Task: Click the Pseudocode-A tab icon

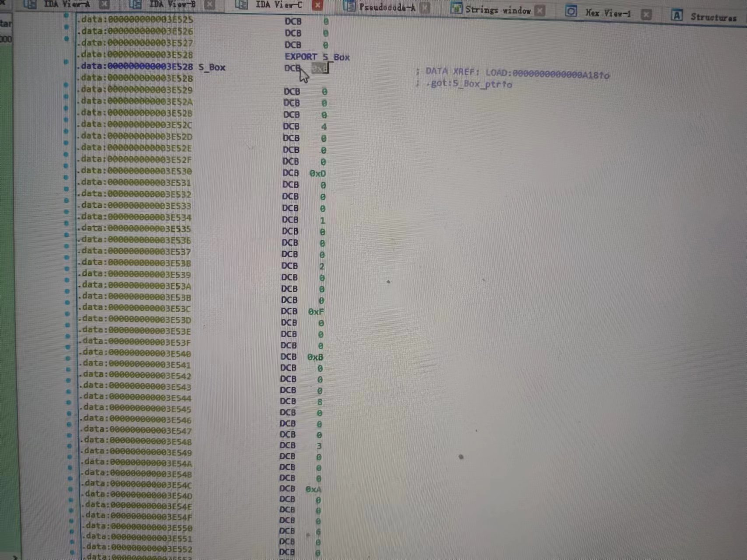Action: point(349,7)
